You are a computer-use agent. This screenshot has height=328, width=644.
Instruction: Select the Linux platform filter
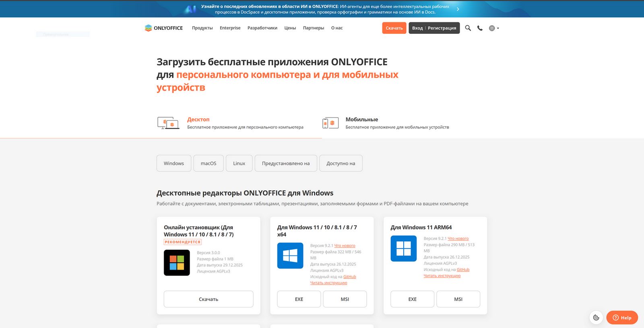click(239, 163)
